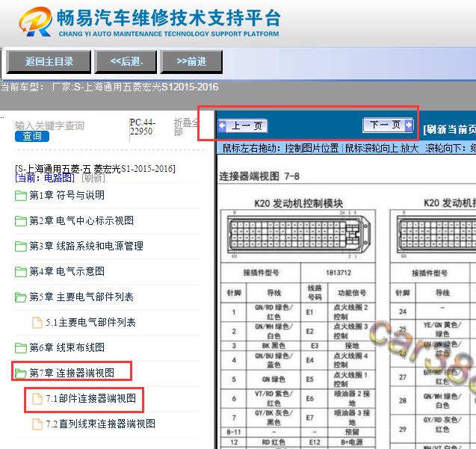The width and height of the screenshot is (476, 449).
Task: Click 点火线圈 2 控制 cell in pin 1 row
Action: [351, 312]
